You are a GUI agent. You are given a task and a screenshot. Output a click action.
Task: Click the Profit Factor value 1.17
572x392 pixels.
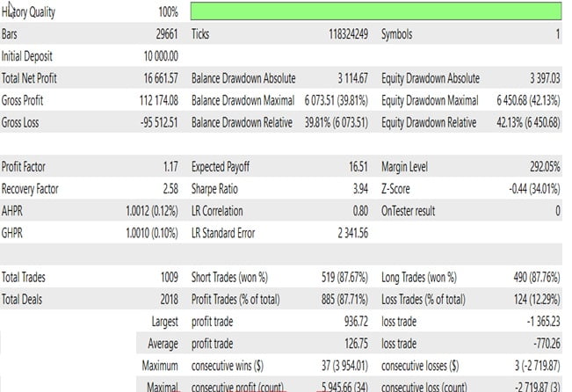point(169,165)
